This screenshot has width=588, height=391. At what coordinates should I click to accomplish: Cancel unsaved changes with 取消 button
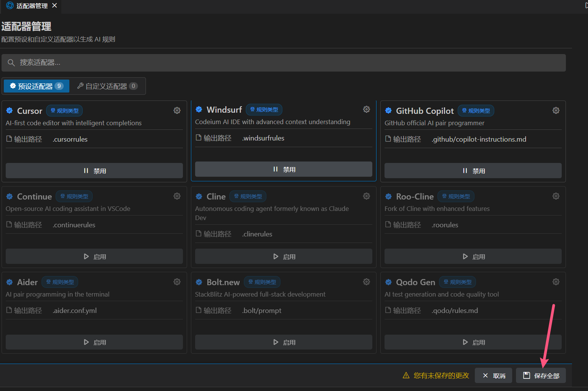(x=493, y=376)
